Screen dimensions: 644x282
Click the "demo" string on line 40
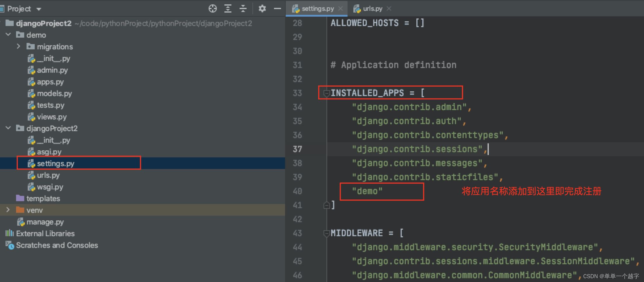pos(367,191)
